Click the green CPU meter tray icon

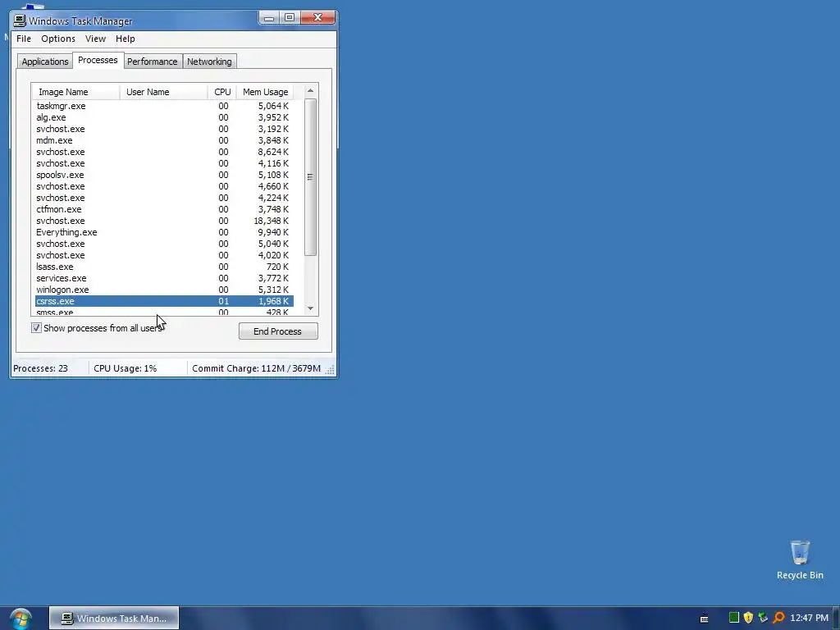(734, 618)
